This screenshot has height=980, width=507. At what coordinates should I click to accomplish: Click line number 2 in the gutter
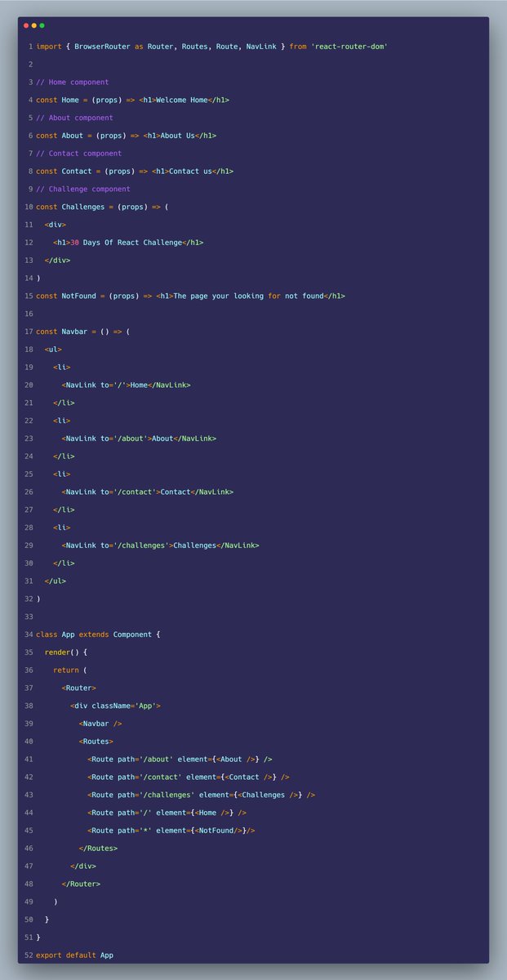pyautogui.click(x=30, y=64)
